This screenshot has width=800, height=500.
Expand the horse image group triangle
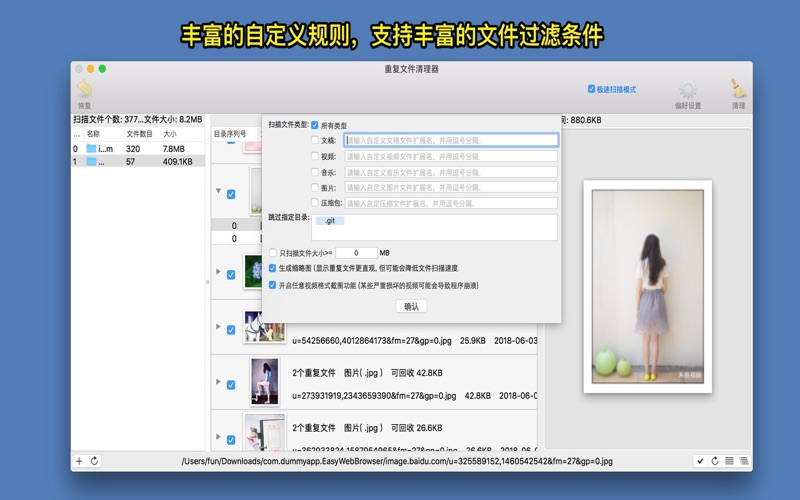click(218, 327)
